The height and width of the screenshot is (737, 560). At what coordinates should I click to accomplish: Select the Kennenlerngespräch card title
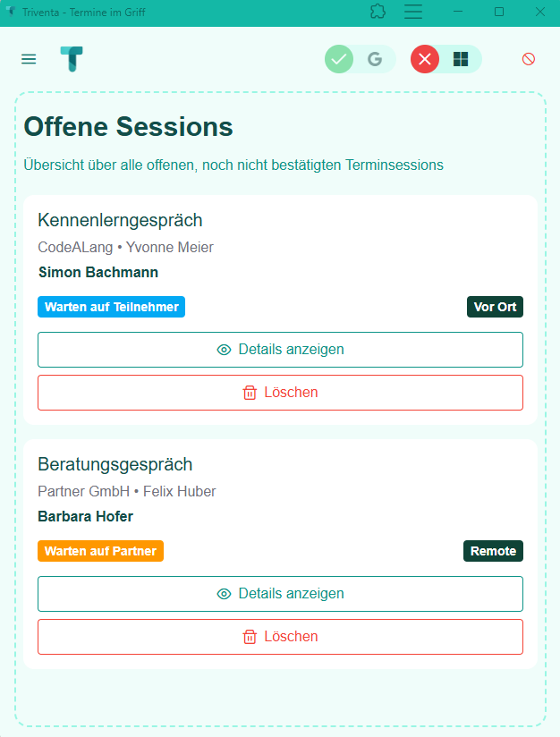pyautogui.click(x=120, y=220)
